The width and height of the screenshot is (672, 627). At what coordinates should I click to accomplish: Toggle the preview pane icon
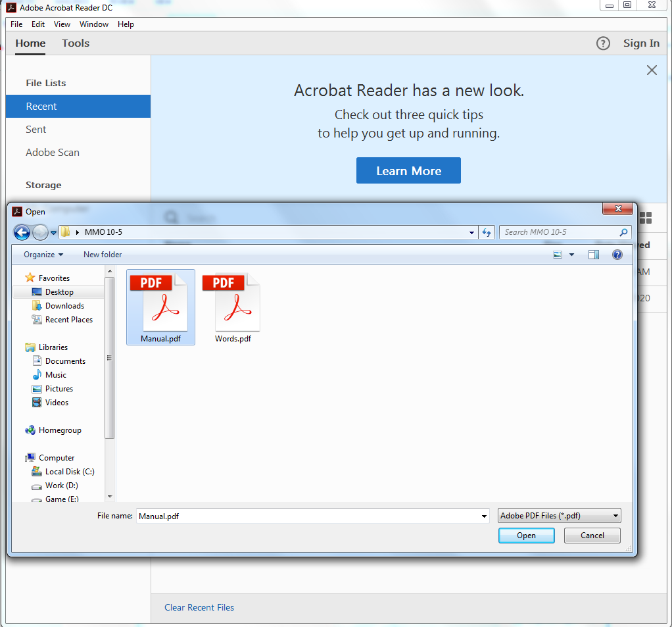pyautogui.click(x=594, y=255)
